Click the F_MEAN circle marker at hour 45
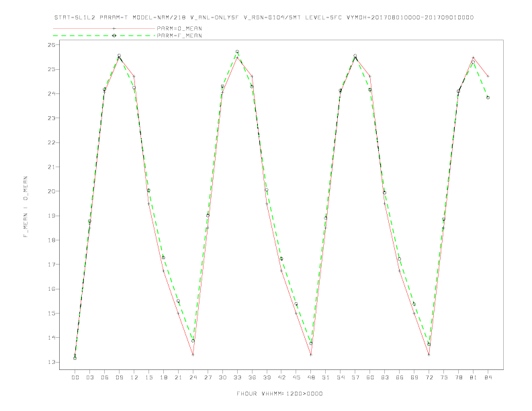Screen dimensions: 532x411 tap(296, 304)
